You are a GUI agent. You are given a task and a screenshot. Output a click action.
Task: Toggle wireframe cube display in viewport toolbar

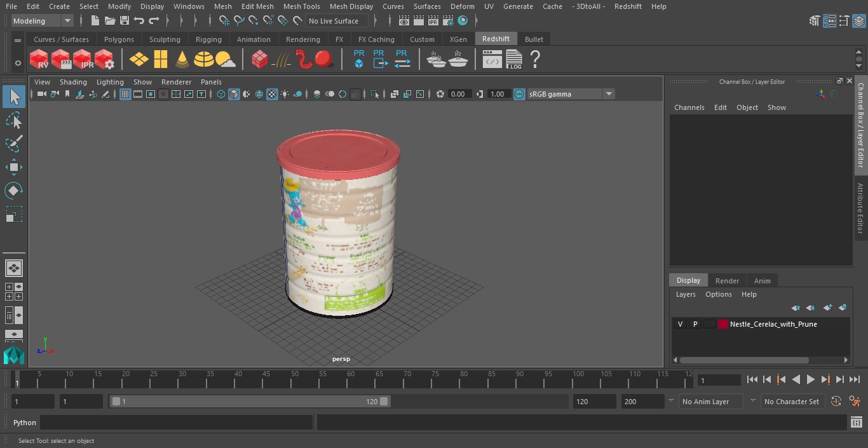pyautogui.click(x=221, y=94)
